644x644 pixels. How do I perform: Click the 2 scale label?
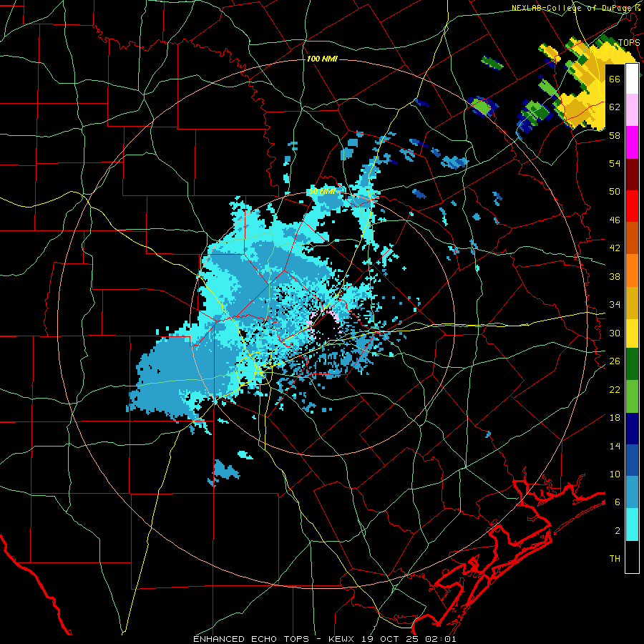[618, 531]
